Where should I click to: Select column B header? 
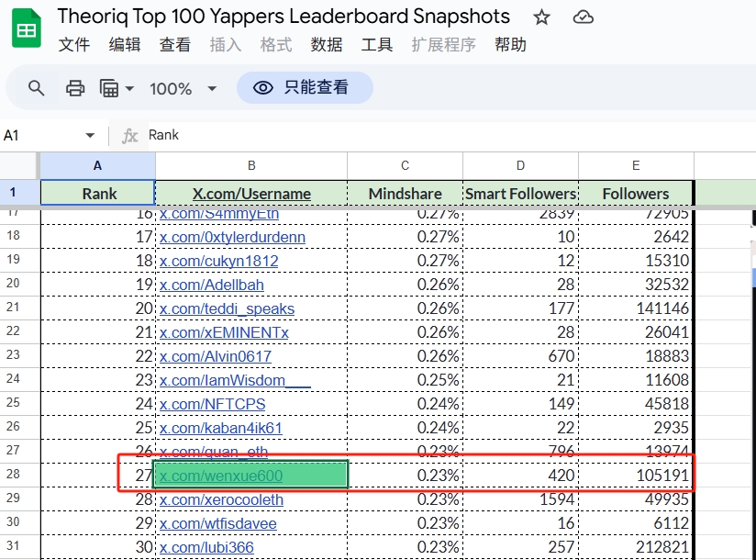tap(251, 166)
